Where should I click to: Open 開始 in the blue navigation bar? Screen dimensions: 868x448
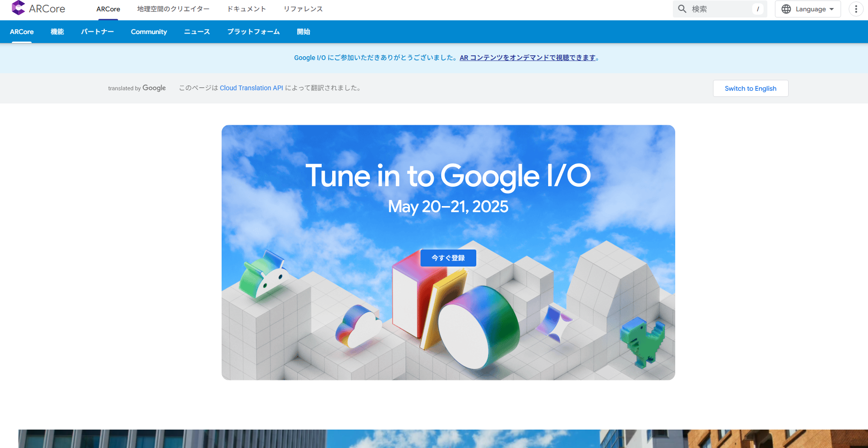pos(303,32)
